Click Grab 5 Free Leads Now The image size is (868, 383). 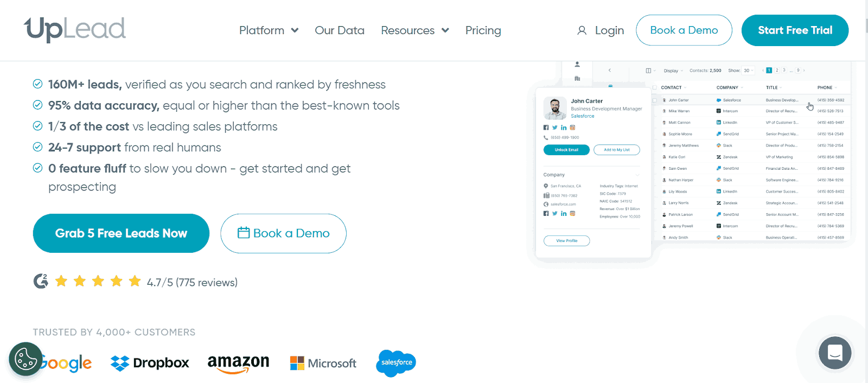point(121,233)
